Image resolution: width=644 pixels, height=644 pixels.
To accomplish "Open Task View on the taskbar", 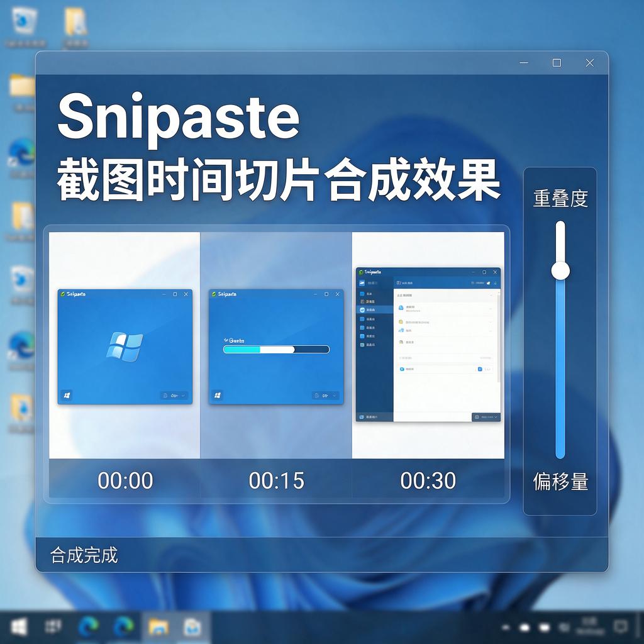I will coord(53,627).
